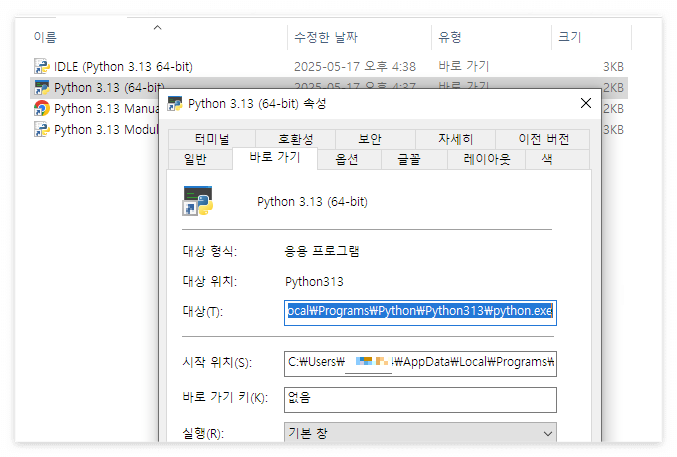Click the Python313 대상 위치 value
This screenshot has width=677, height=457.
(314, 282)
